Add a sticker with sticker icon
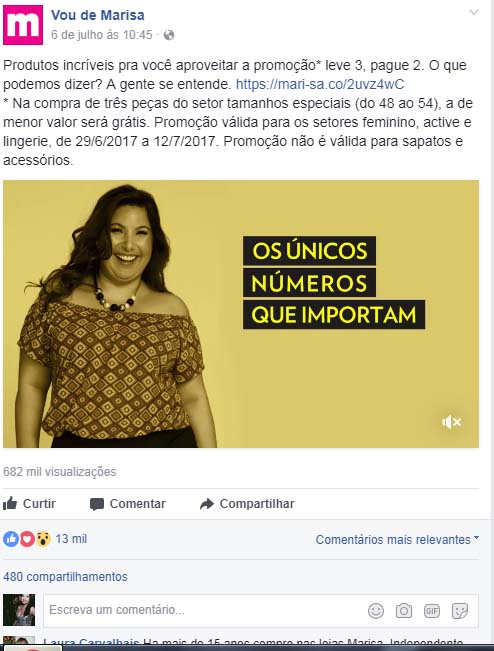The image size is (494, 651). pyautogui.click(x=460, y=611)
